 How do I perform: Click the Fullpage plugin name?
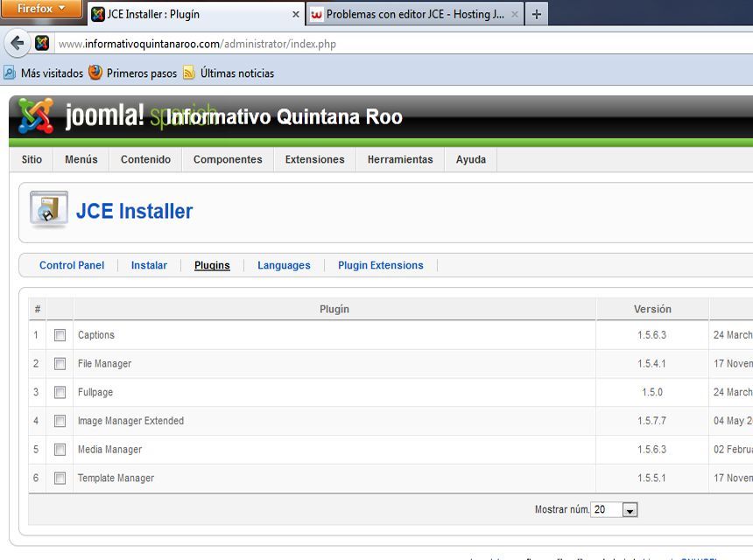95,392
